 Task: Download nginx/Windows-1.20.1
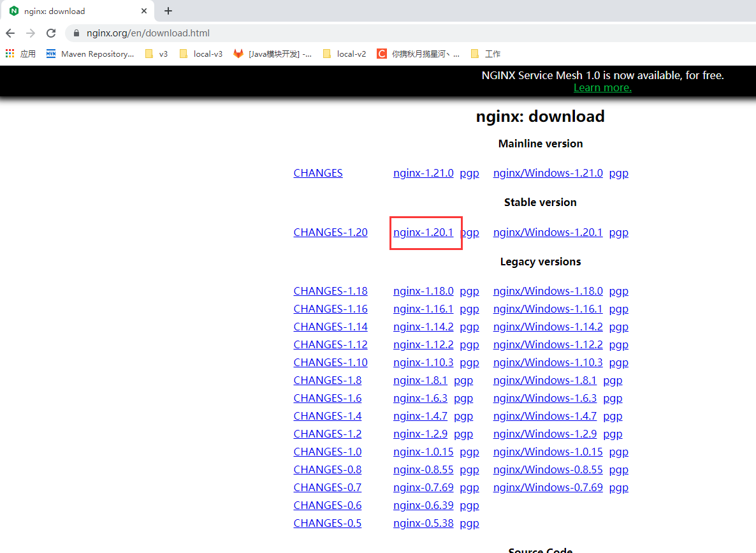click(548, 233)
